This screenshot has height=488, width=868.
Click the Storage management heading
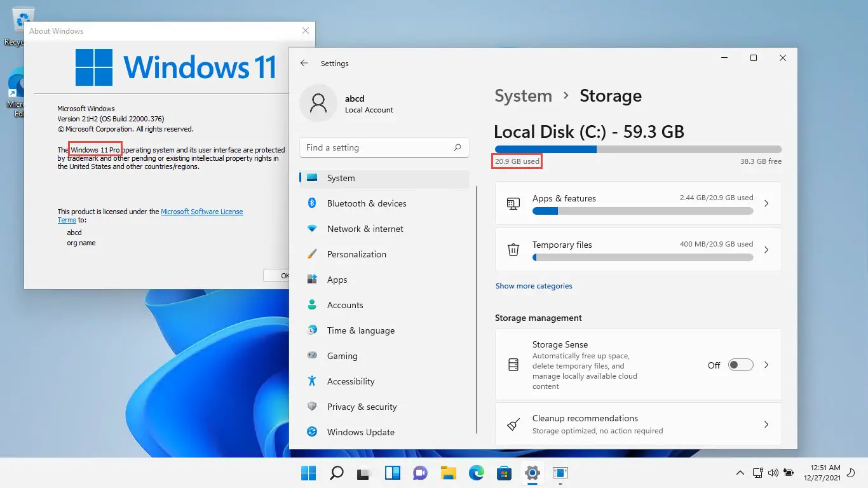click(538, 318)
